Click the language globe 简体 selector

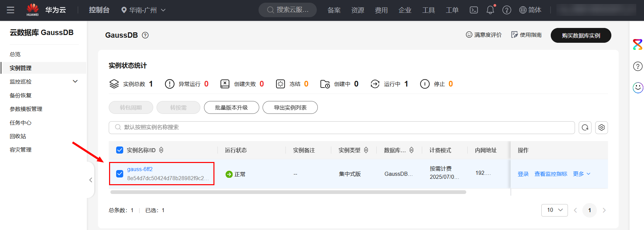pos(530,10)
